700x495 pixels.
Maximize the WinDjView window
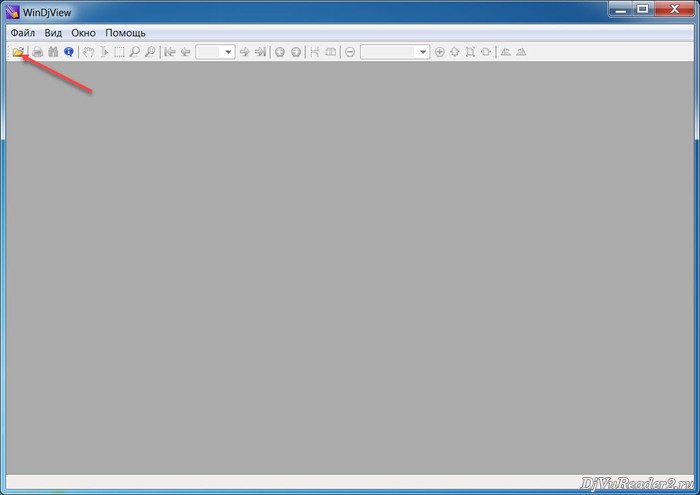point(643,9)
